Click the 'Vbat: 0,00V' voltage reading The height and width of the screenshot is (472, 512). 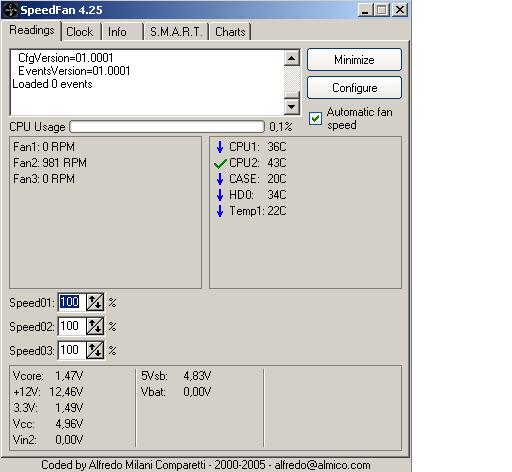[176, 392]
